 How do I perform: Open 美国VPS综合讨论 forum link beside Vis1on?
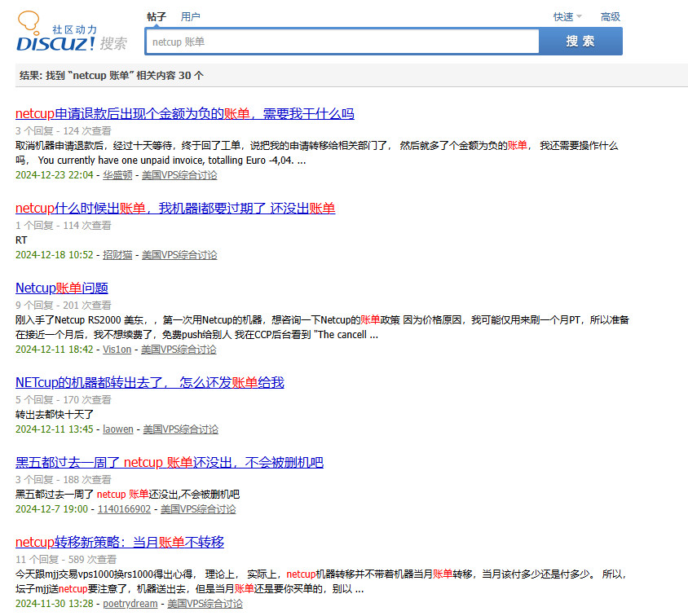pos(179,350)
